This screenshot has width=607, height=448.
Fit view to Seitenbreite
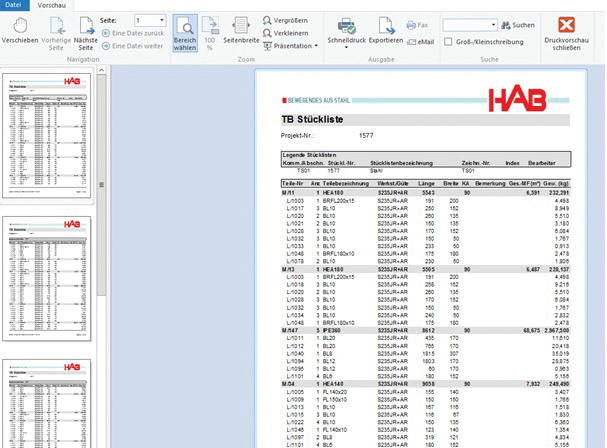pos(241,30)
